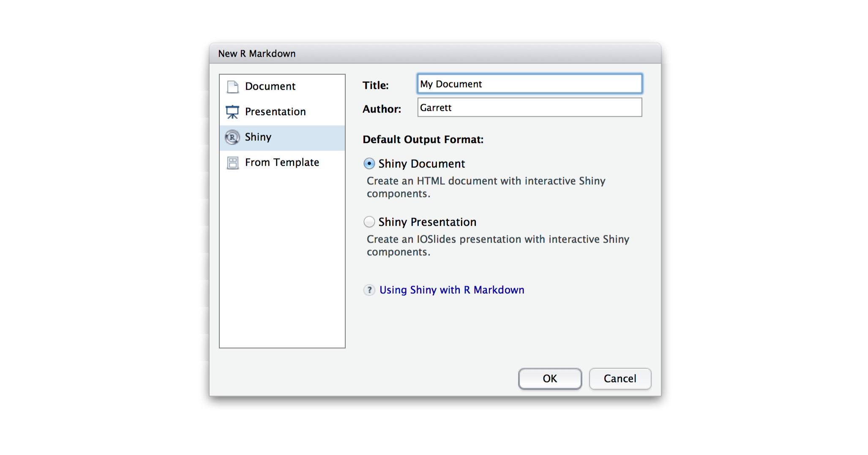Image resolution: width=868 pixels, height=455 pixels.
Task: Click the From Template grid icon
Action: tap(232, 162)
